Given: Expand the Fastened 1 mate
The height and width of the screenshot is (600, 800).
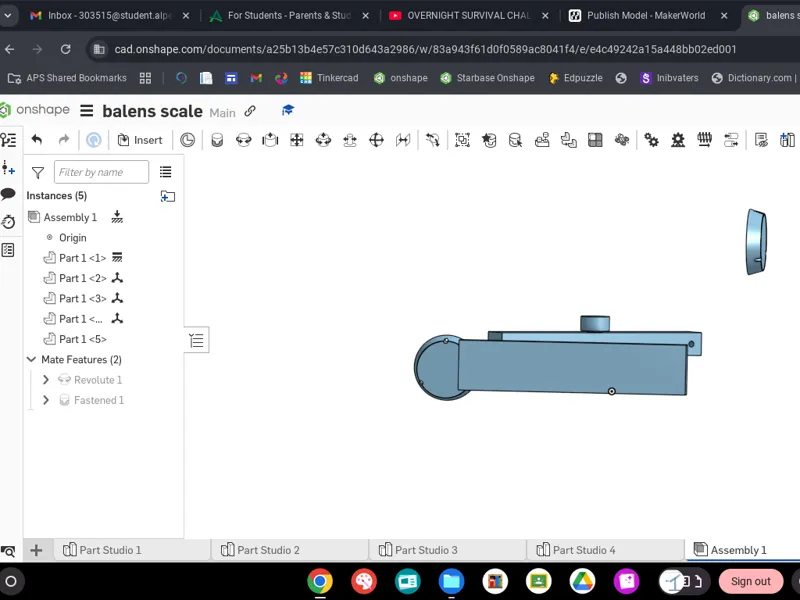Looking at the screenshot, I should pos(45,400).
